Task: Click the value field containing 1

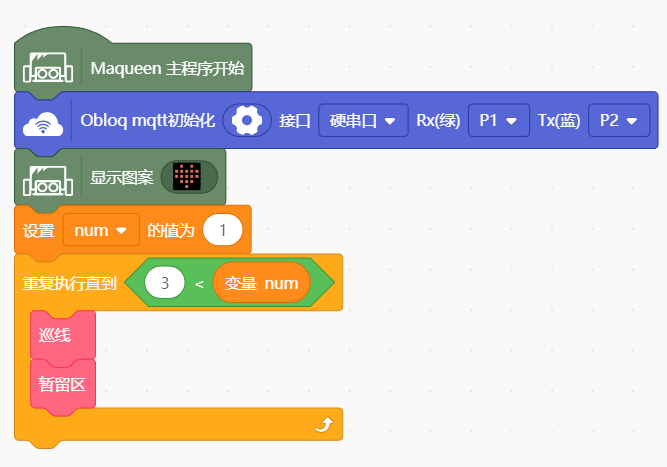Action: [x=222, y=230]
